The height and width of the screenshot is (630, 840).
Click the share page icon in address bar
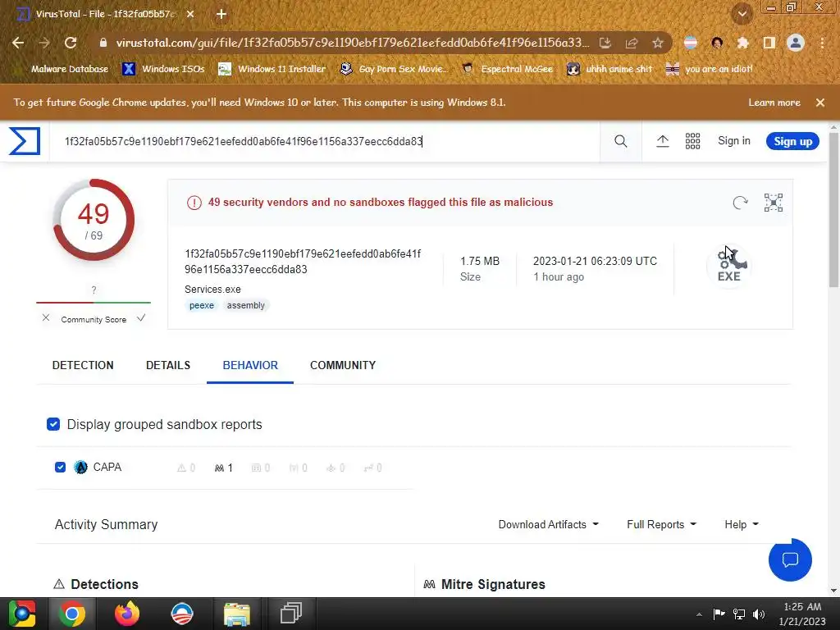(632, 43)
